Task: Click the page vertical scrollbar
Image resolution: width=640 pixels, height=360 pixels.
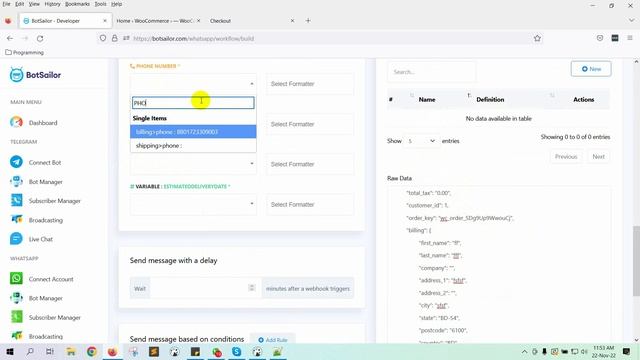Action: (636, 261)
